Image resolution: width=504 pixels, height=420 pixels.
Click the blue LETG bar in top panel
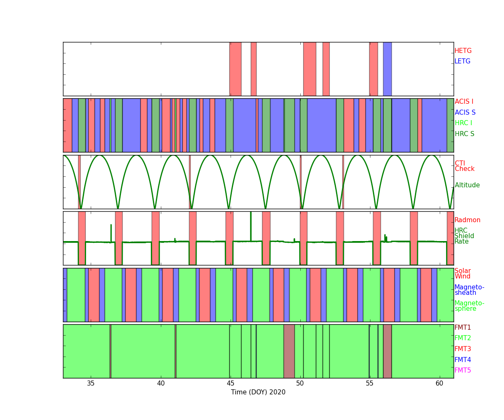[x=387, y=69]
